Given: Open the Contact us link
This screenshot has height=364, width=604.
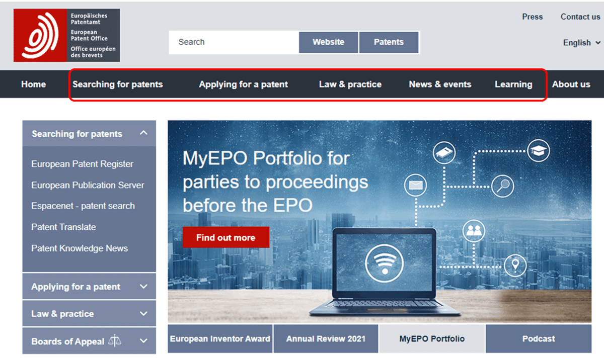Looking at the screenshot, I should click(580, 17).
